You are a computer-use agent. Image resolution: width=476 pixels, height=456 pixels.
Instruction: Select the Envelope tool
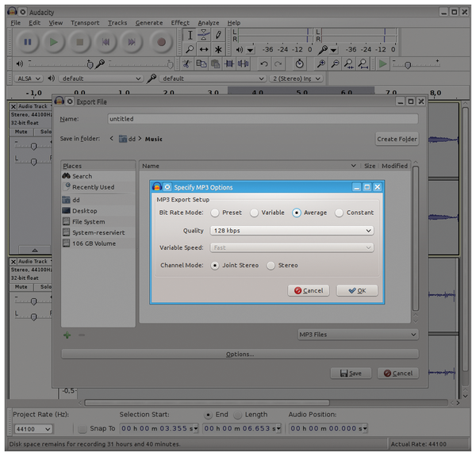204,35
